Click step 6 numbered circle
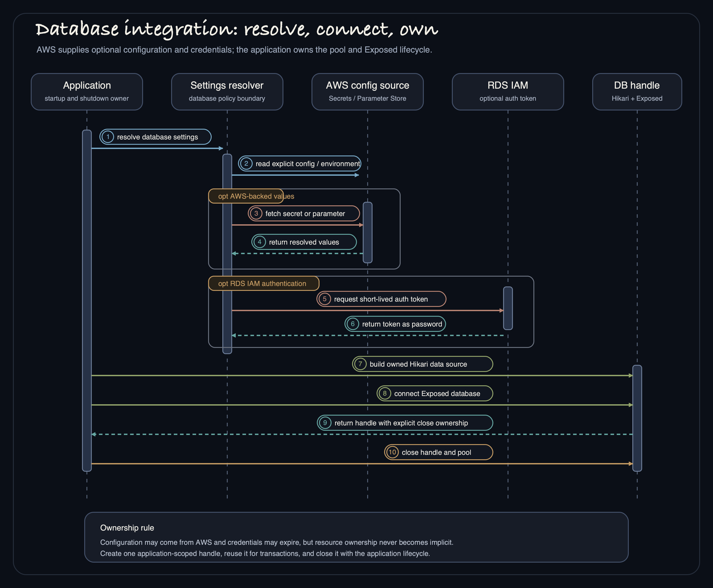This screenshot has width=713, height=588. point(353,324)
